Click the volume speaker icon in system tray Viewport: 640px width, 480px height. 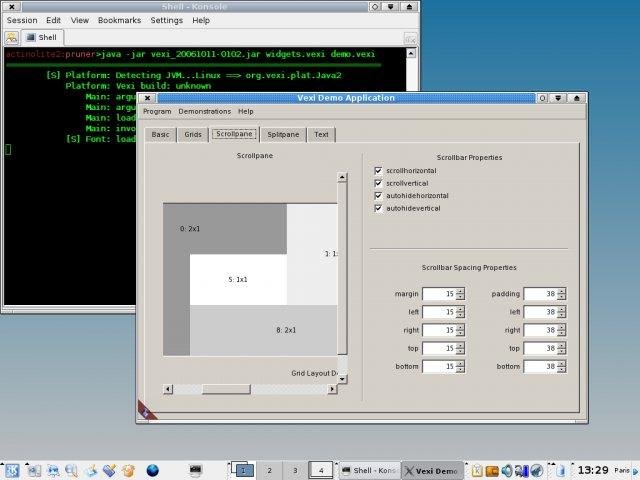(x=507, y=470)
